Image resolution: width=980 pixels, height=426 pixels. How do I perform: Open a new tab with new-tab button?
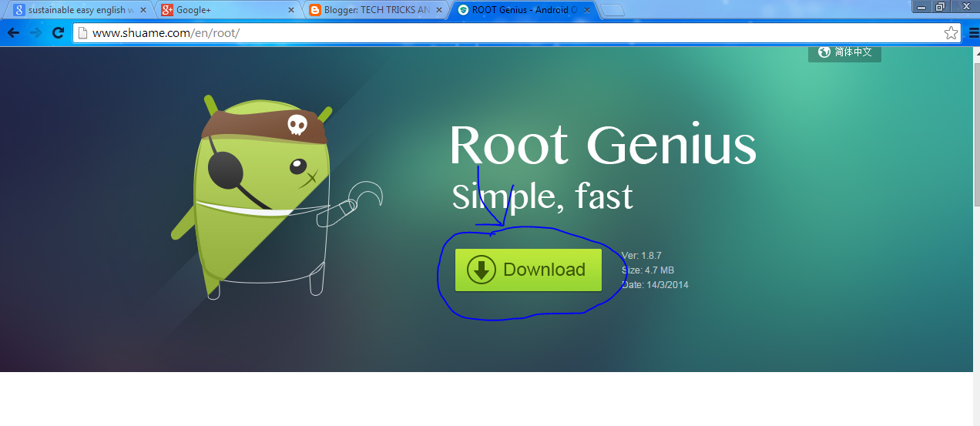pyautogui.click(x=612, y=10)
